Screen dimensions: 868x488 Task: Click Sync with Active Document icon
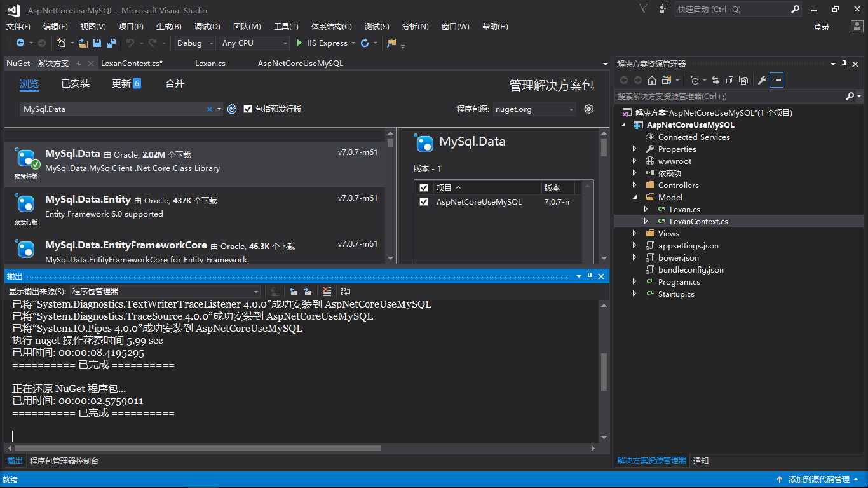tap(715, 80)
